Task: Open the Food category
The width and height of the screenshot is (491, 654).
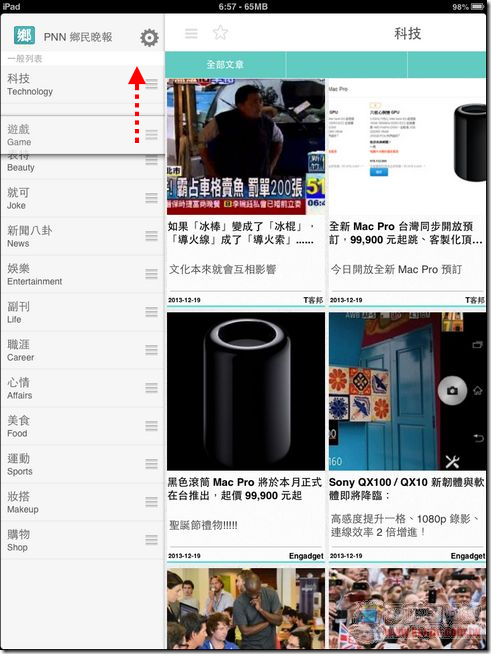Action: click(83, 426)
